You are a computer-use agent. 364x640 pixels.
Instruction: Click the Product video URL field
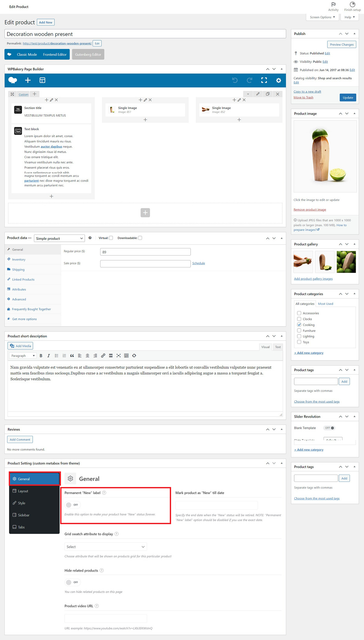click(x=106, y=618)
